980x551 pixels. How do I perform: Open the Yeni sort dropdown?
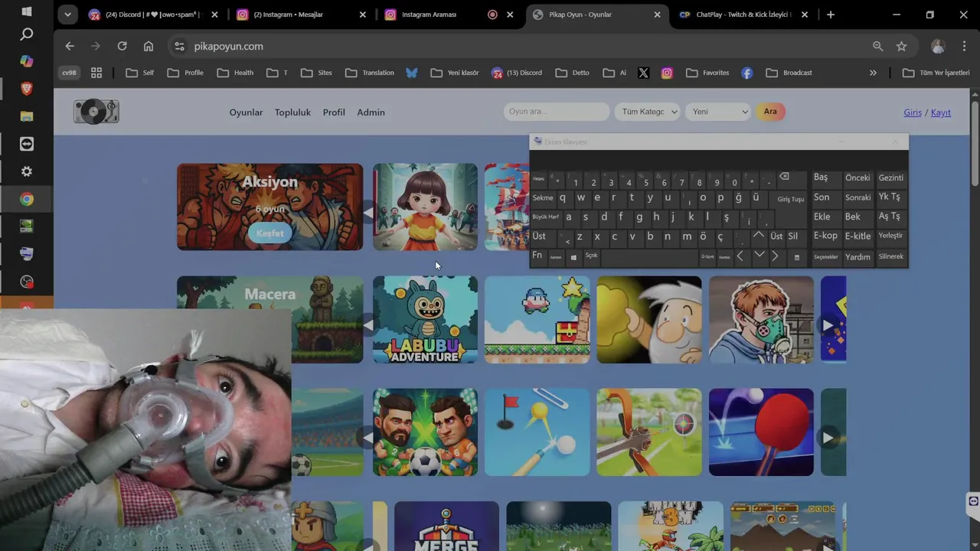(x=718, y=112)
